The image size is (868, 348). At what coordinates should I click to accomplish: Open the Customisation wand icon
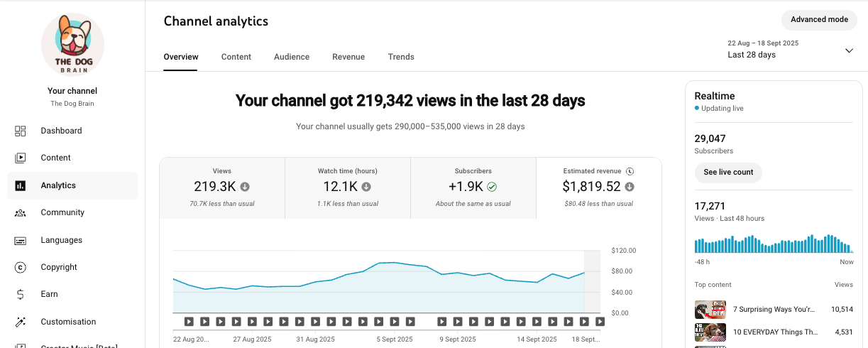pos(21,322)
